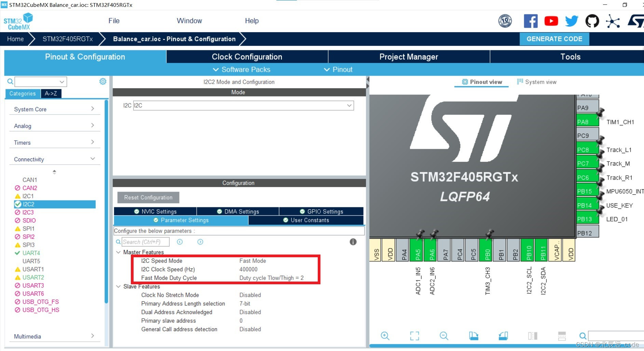
Task: Expand the Analog category
Action: [x=54, y=126]
